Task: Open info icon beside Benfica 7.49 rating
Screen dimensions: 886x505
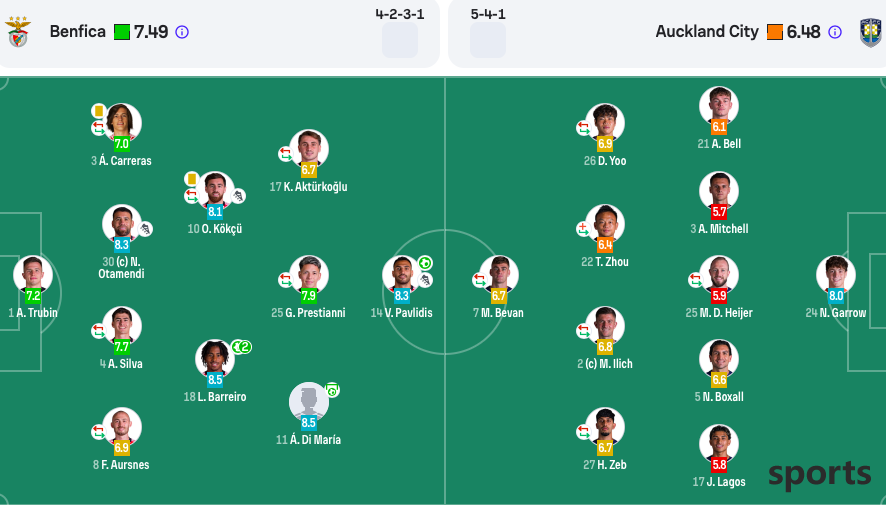Action: 182,32
